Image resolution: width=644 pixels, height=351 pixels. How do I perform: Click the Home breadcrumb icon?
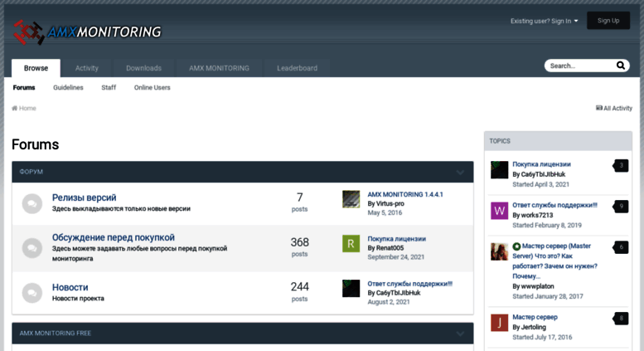pos(14,108)
